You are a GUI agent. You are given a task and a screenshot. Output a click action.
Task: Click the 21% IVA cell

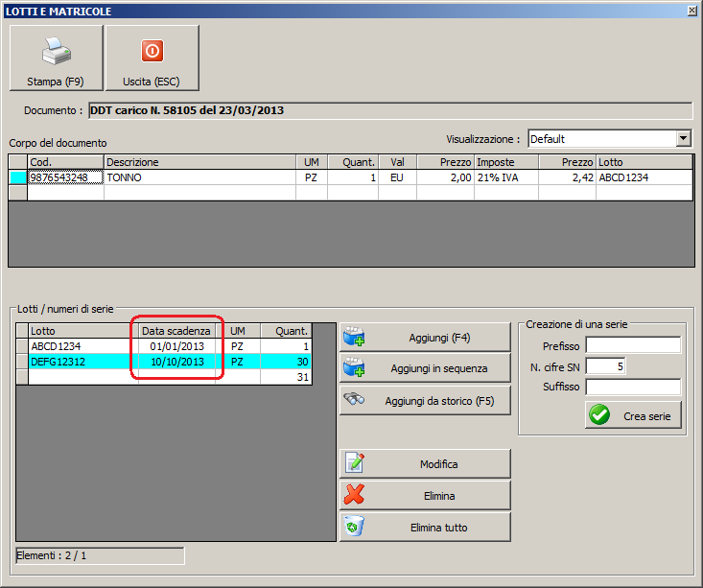point(505,177)
